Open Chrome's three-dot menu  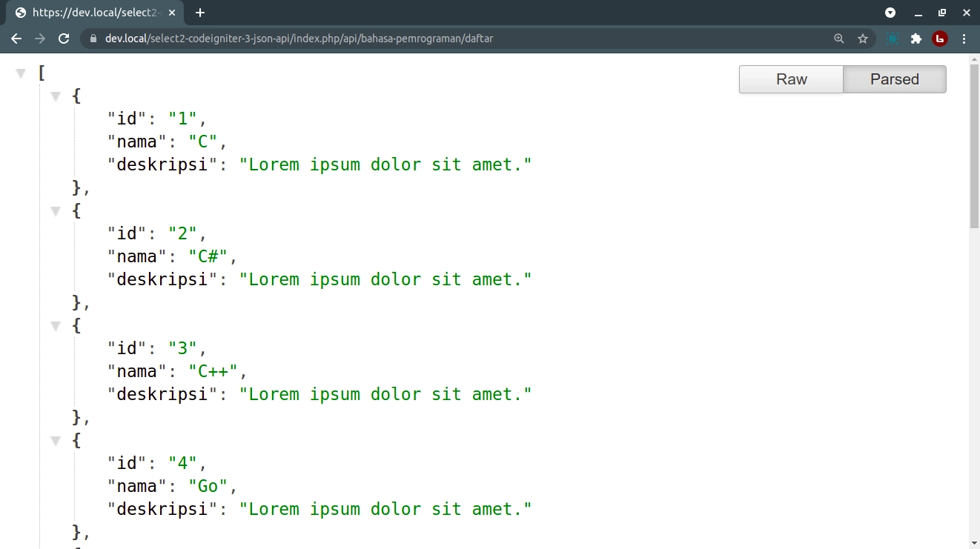[x=964, y=39]
